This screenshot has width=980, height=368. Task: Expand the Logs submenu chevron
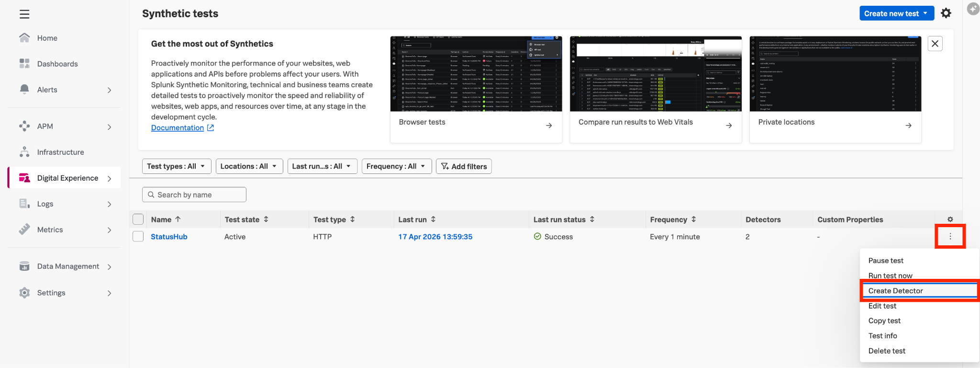tap(109, 204)
